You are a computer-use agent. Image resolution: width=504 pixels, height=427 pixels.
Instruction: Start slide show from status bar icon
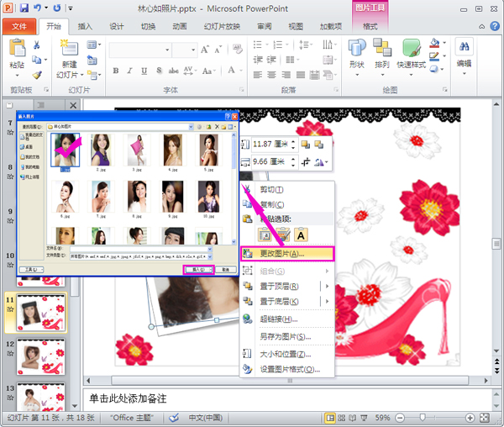tap(364, 418)
